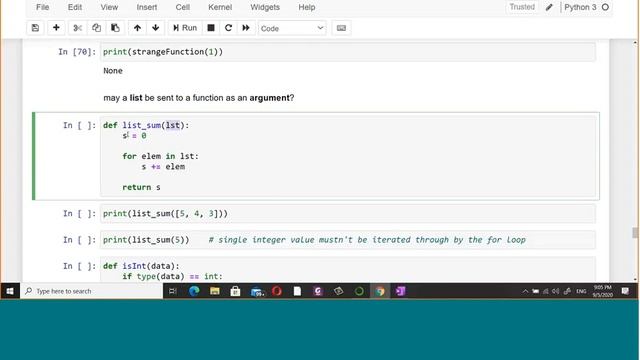Image resolution: width=640 pixels, height=360 pixels.
Task: Open the Mail app with 99+ badge
Action: tap(257, 291)
